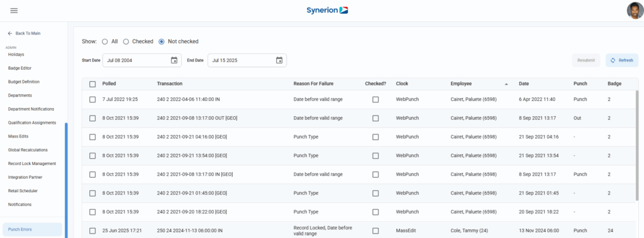Image resolution: width=644 pixels, height=238 pixels.
Task: Go to Record Lock Management
Action: [32, 163]
